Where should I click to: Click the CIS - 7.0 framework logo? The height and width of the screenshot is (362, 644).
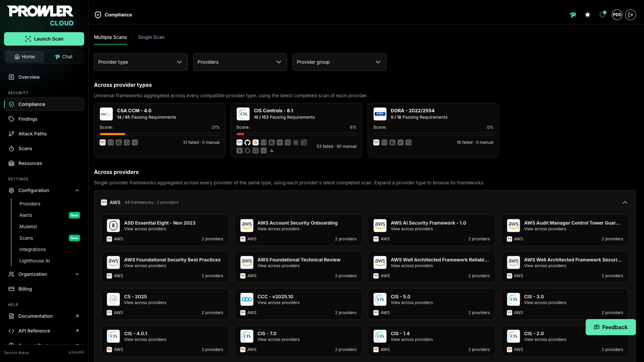point(247,336)
